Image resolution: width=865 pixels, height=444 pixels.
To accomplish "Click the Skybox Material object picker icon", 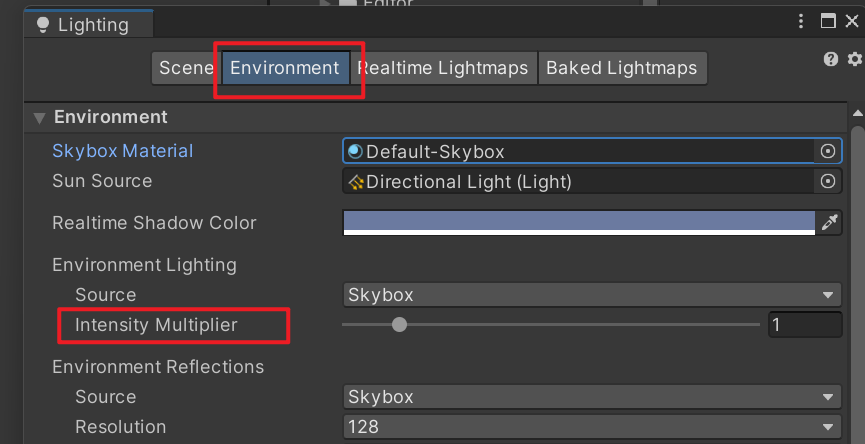I will point(827,152).
